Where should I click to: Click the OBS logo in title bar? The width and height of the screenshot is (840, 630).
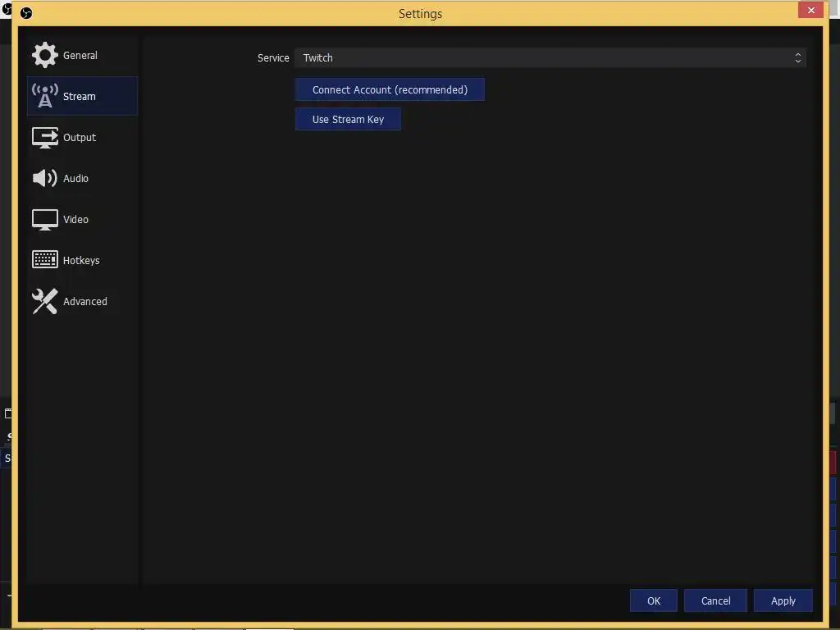pyautogui.click(x=25, y=13)
